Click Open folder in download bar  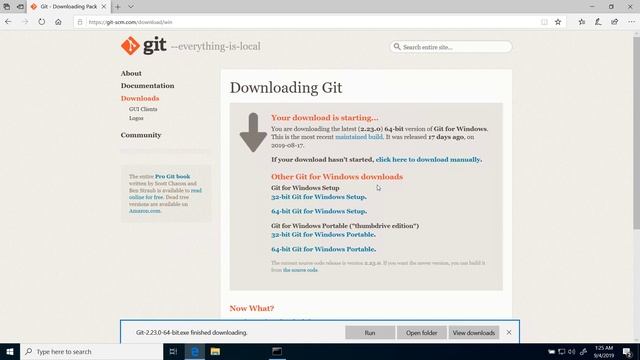422,333
